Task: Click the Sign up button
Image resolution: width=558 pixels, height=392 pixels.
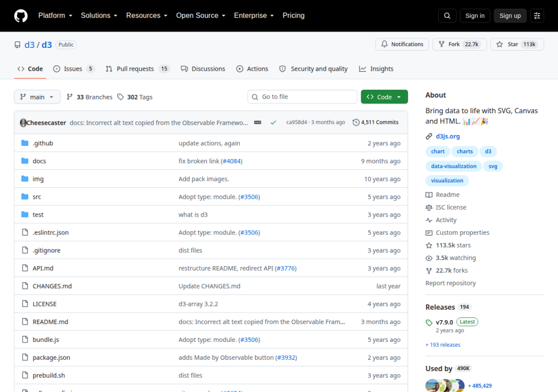Action: pyautogui.click(x=510, y=16)
